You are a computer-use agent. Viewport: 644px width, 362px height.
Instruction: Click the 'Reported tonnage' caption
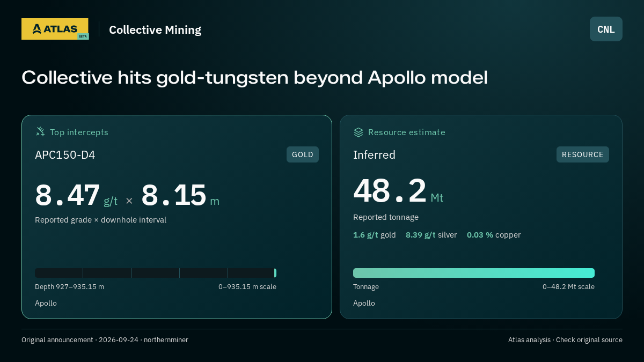[x=386, y=217]
